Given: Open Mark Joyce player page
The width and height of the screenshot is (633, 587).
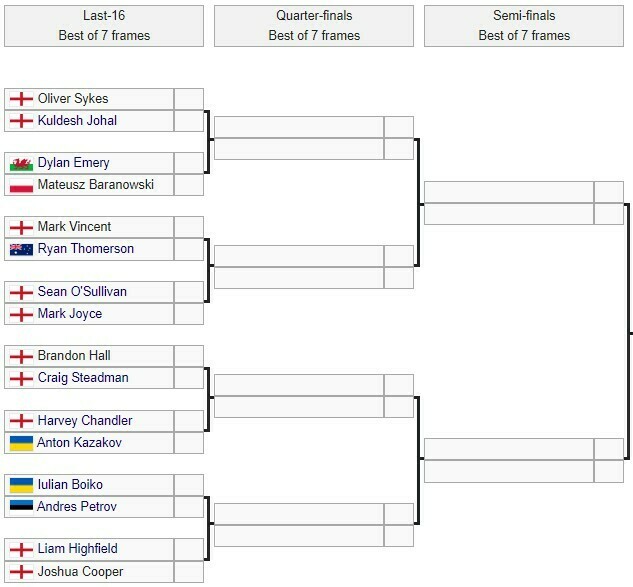Looking at the screenshot, I should [70, 314].
